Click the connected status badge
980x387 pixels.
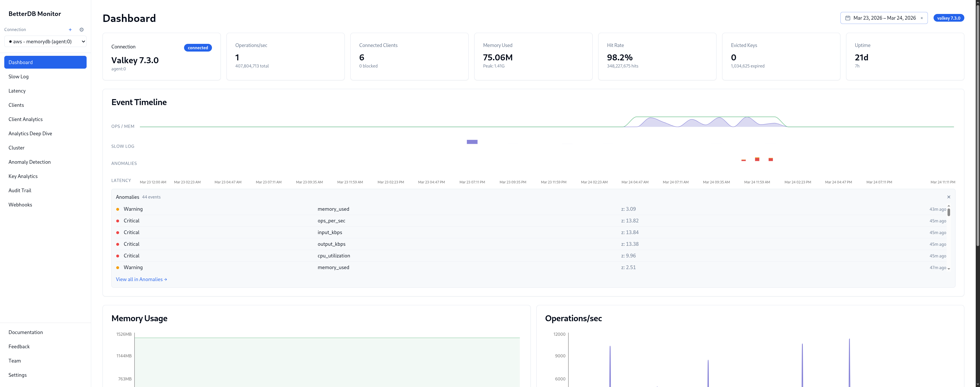tap(197, 48)
